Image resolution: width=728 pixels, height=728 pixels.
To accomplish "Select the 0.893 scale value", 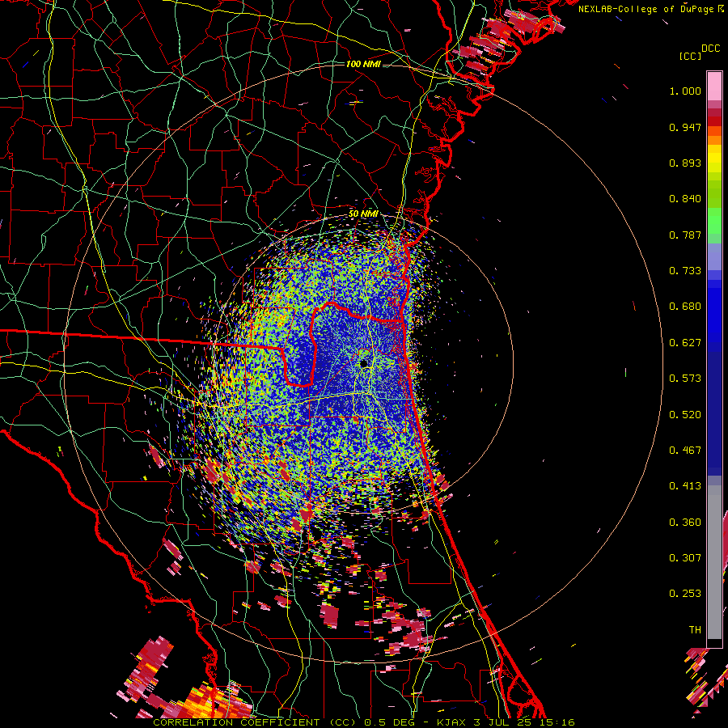I will point(685,163).
